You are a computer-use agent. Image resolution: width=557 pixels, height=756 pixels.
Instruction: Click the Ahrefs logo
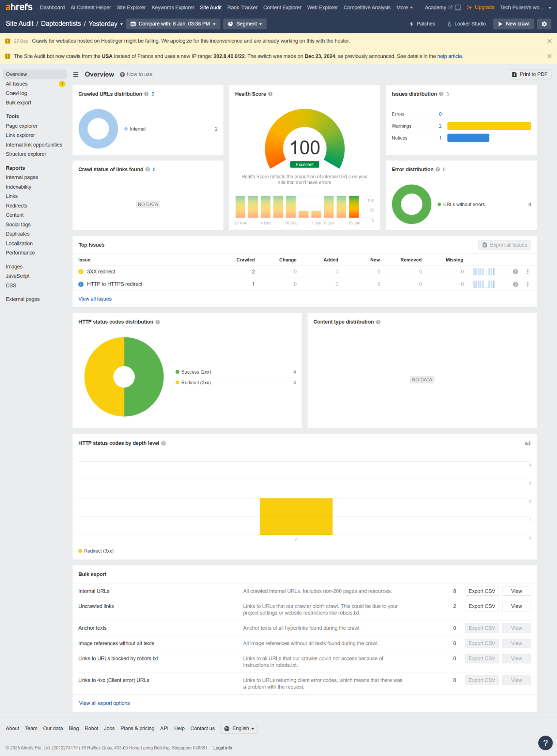(19, 7)
